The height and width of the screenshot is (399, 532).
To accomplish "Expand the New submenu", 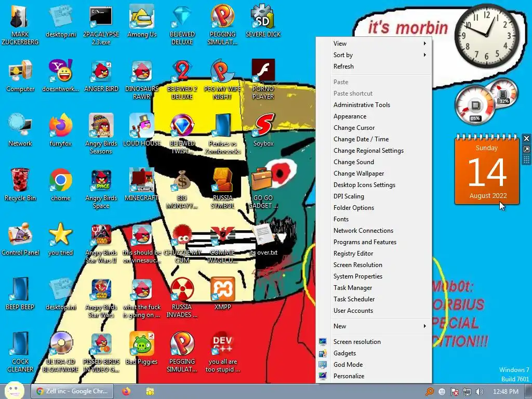I will click(x=374, y=326).
